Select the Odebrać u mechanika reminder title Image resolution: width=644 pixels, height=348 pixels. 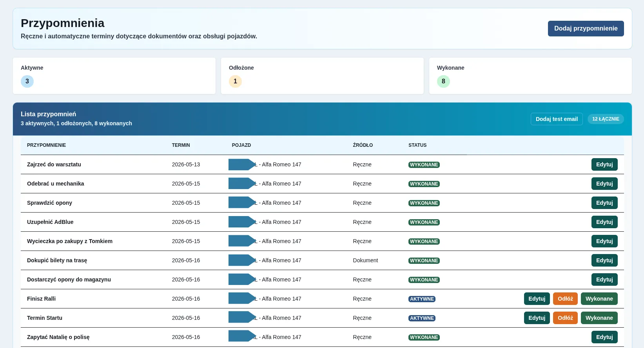click(x=55, y=184)
